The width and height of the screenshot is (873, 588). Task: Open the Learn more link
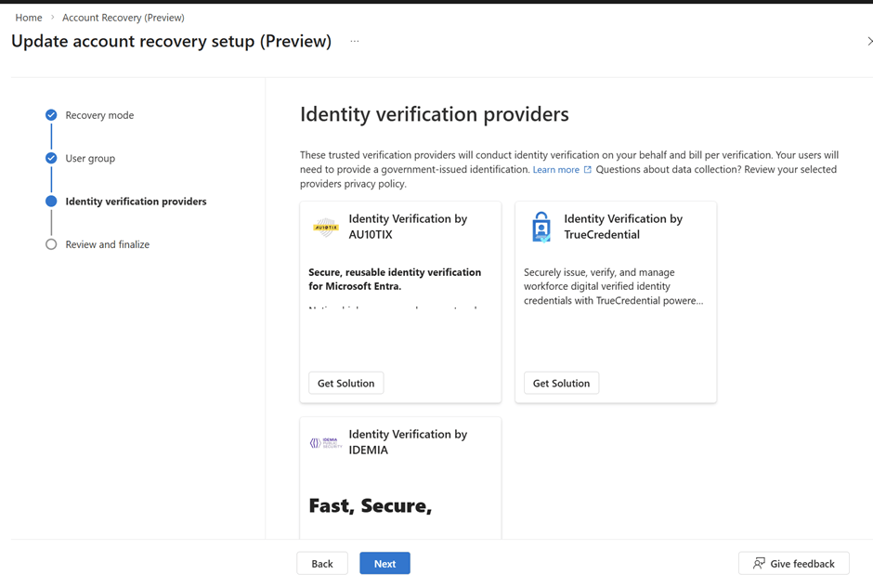click(555, 170)
